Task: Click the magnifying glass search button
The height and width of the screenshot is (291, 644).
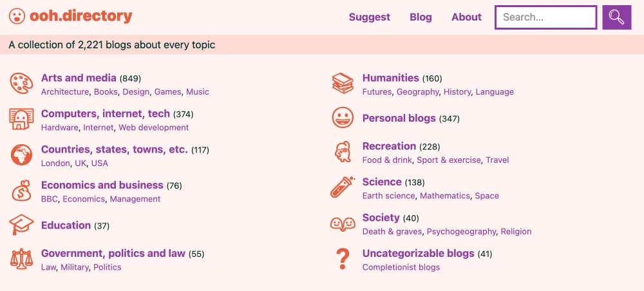Action: click(616, 17)
